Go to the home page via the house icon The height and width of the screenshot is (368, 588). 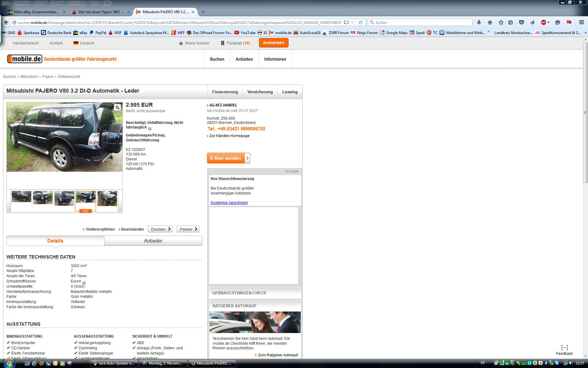point(490,22)
